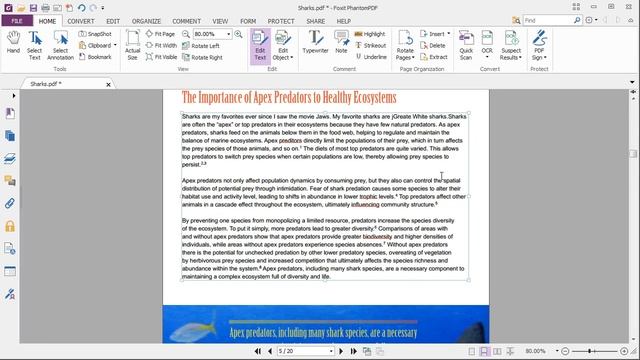Click Fit Page

160,34
